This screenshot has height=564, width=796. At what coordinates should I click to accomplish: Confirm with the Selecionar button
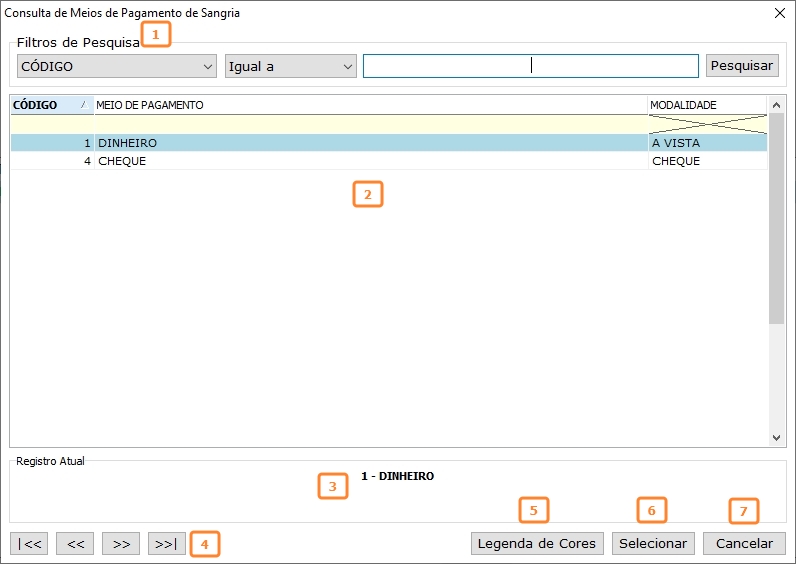(652, 544)
